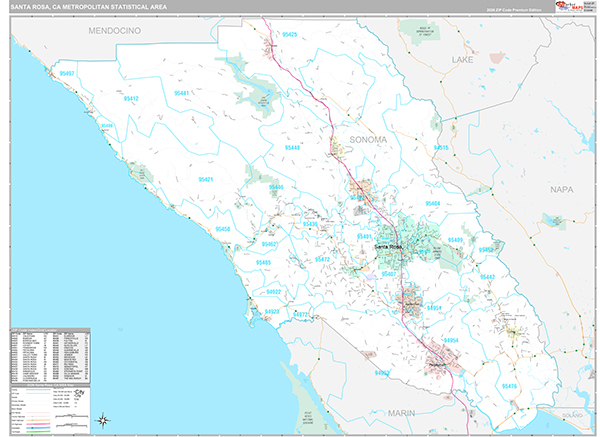Click the ZIP code index table in legend

(x=50, y=354)
